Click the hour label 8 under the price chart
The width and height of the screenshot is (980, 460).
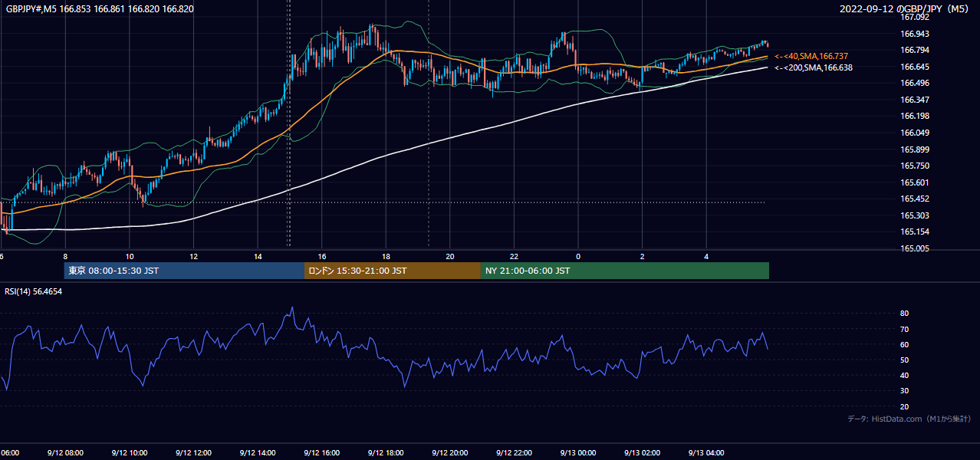[65, 257]
